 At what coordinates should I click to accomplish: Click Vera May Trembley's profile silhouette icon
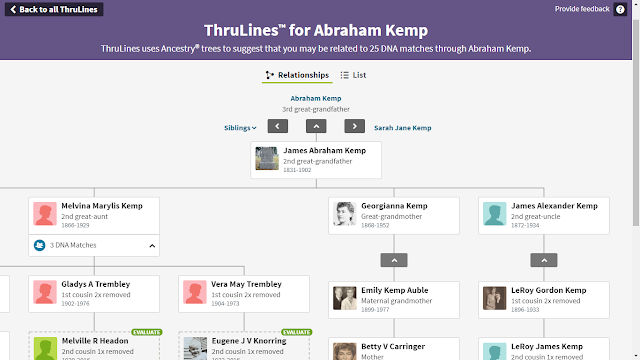[195, 292]
